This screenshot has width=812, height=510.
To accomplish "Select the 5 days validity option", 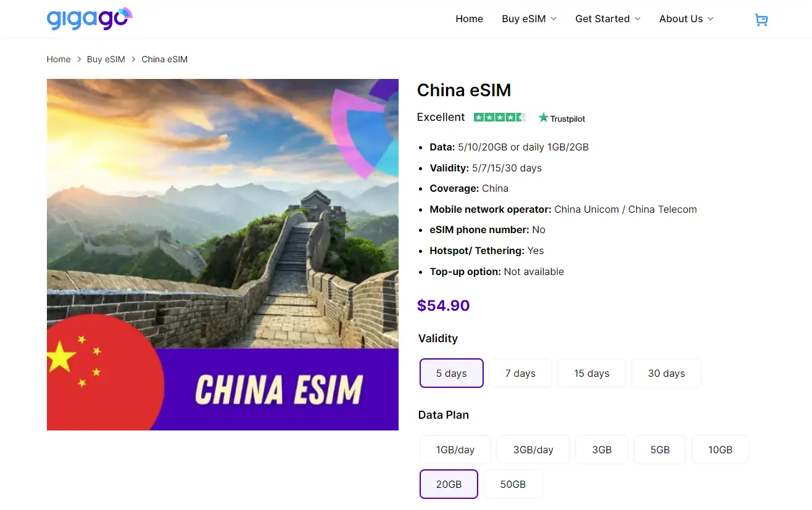I will pyautogui.click(x=452, y=373).
